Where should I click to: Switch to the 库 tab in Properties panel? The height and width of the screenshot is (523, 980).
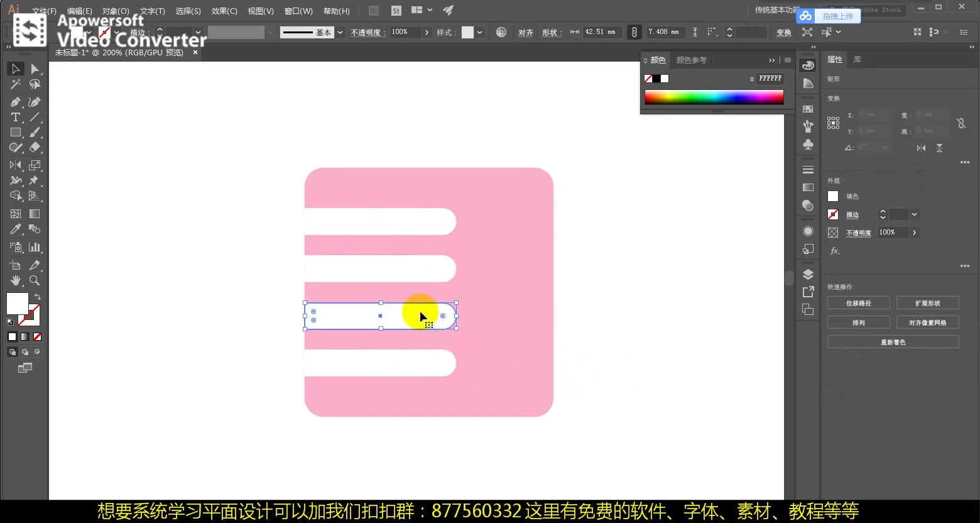857,59
